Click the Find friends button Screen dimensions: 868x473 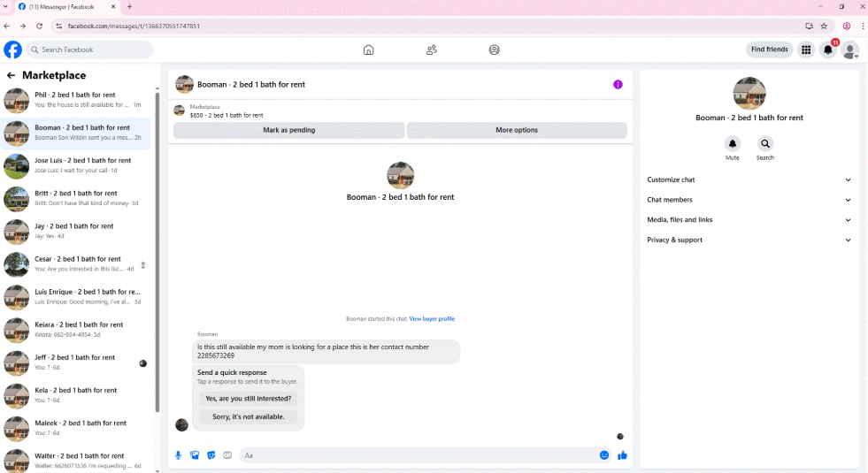769,50
